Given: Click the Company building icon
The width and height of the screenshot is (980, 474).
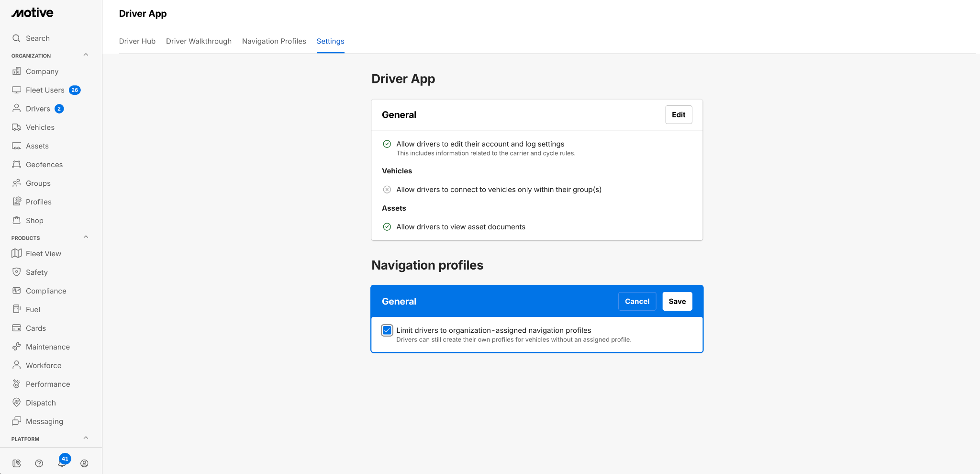Looking at the screenshot, I should pos(16,71).
